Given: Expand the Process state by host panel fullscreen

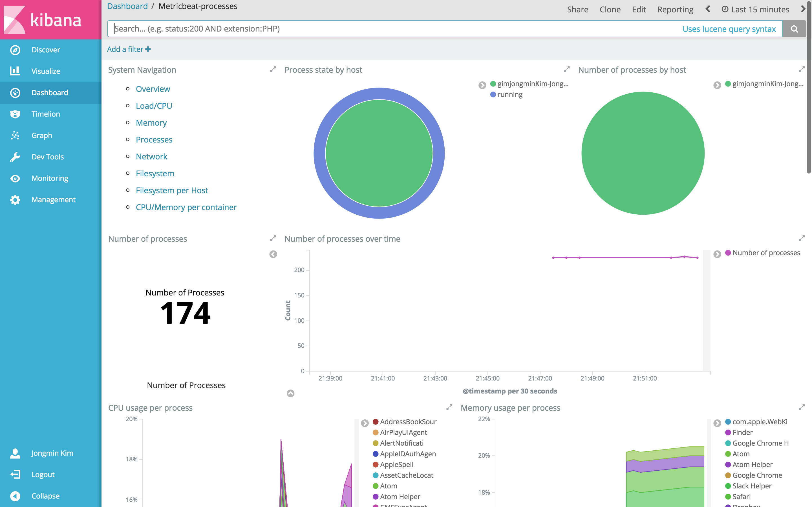Looking at the screenshot, I should click(567, 69).
